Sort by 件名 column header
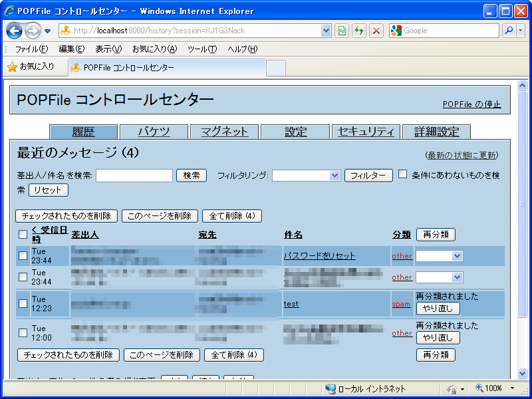 [293, 235]
